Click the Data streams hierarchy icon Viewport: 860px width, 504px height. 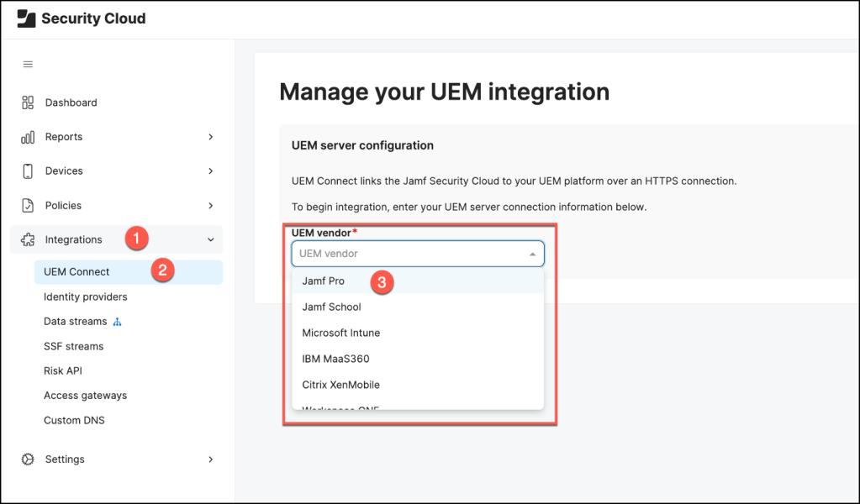tap(117, 322)
